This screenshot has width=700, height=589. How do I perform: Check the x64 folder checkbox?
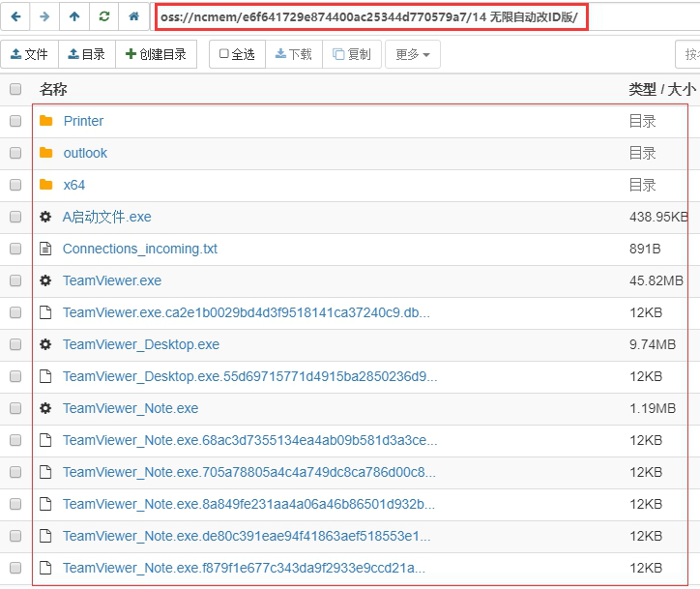15,185
